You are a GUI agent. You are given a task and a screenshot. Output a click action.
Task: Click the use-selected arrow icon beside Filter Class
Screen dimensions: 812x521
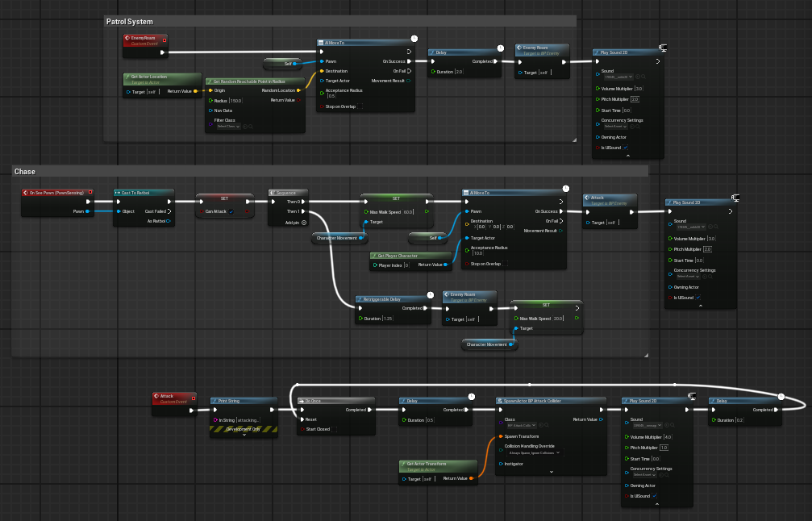coord(245,127)
